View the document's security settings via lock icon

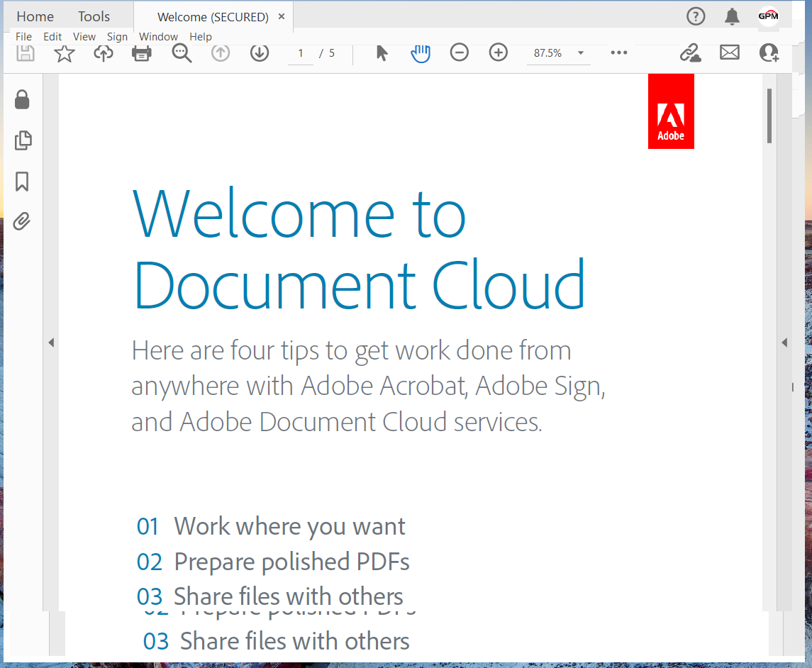pos(22,100)
